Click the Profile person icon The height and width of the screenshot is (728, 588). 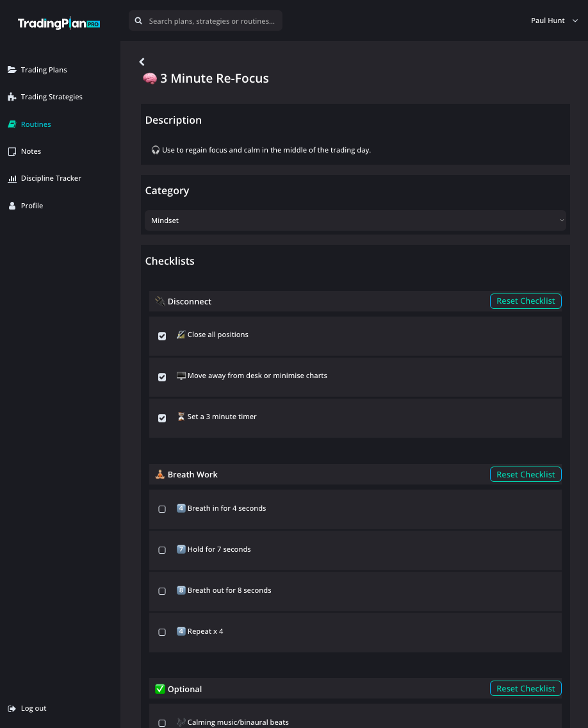(x=12, y=206)
